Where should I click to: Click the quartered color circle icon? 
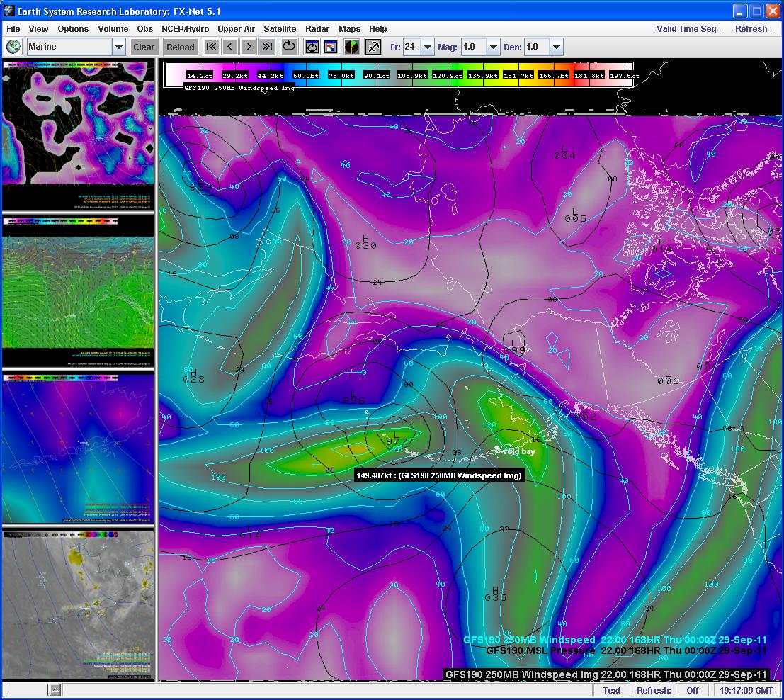click(352, 47)
